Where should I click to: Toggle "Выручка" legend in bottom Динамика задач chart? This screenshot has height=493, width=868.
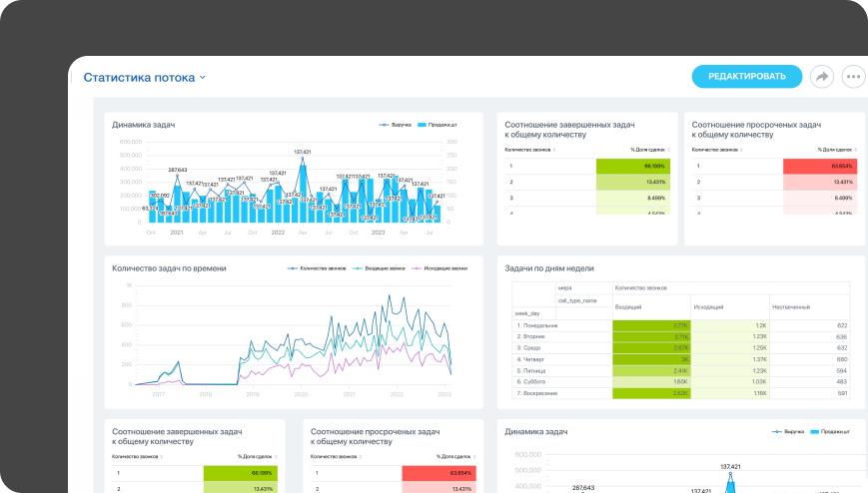coord(790,432)
